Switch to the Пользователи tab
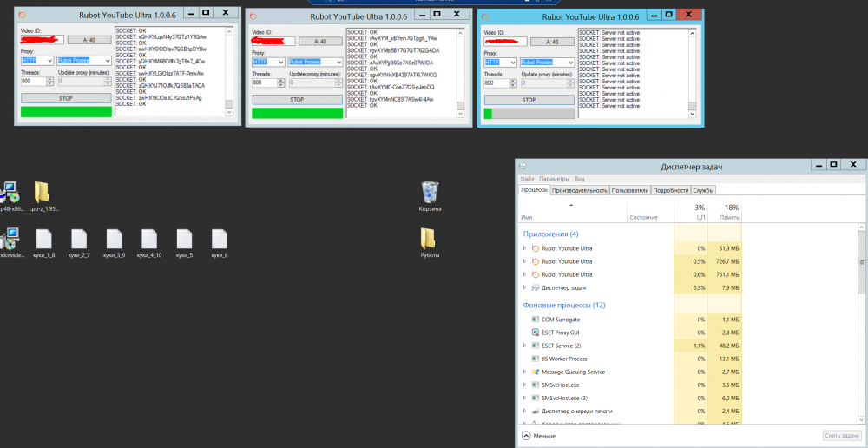 [x=630, y=190]
